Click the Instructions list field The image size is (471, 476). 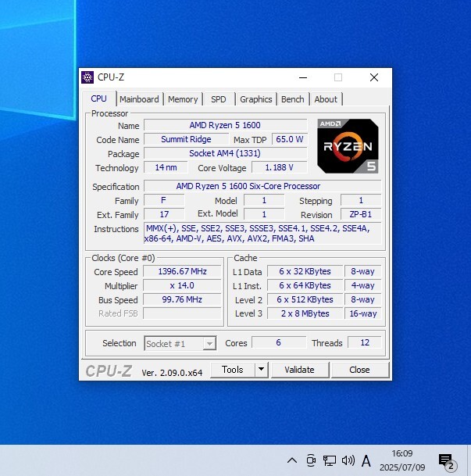tap(262, 233)
